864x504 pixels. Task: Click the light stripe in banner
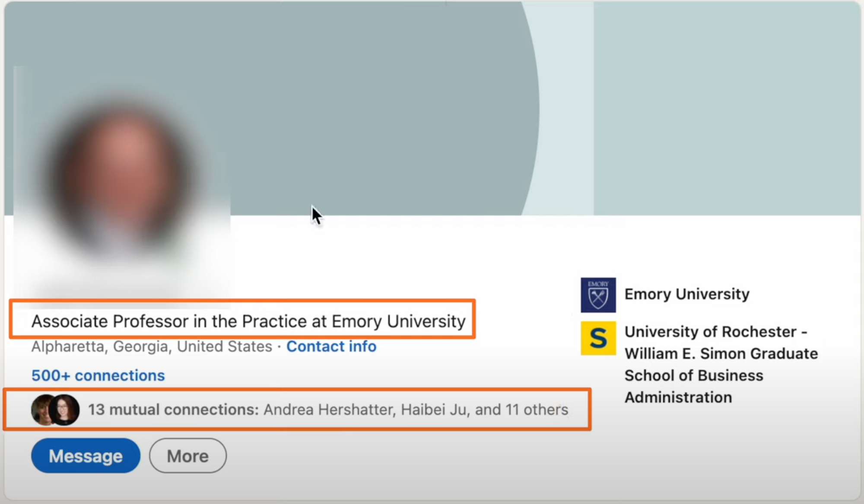click(566, 108)
